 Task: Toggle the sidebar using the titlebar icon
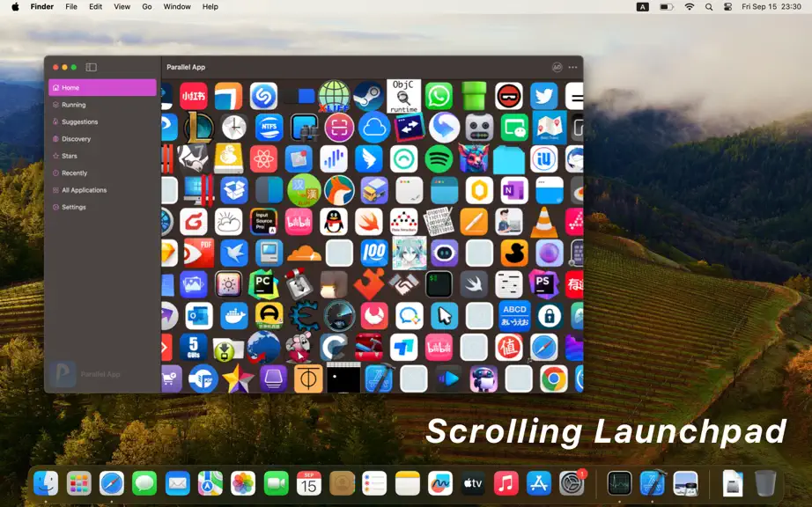click(x=91, y=67)
